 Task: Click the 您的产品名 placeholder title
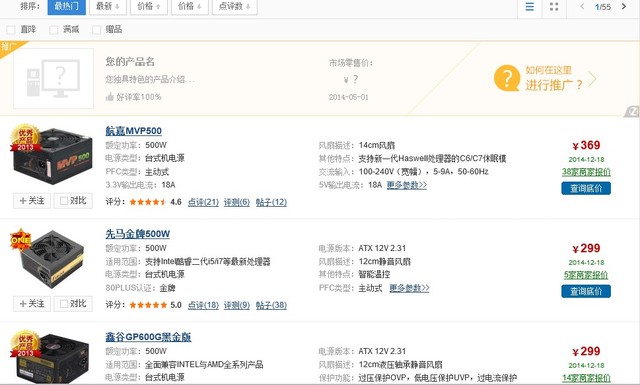[130, 62]
